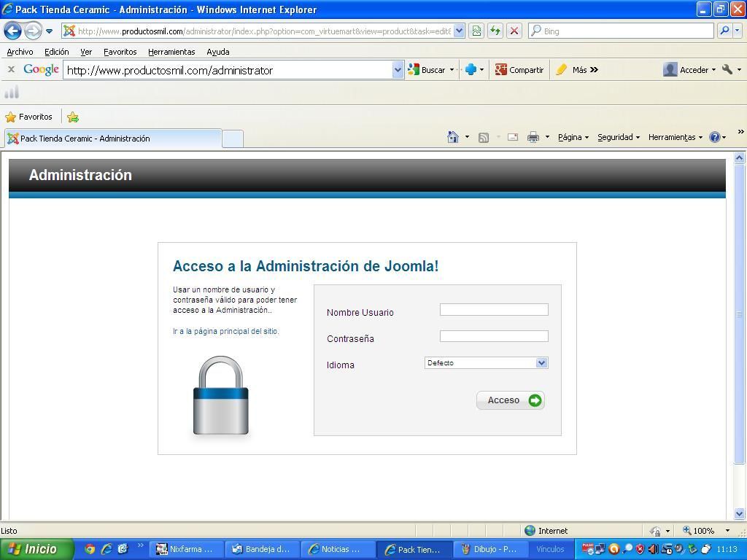Click Acceder sign-in on Google toolbar
The height and width of the screenshot is (560, 747).
click(x=689, y=70)
